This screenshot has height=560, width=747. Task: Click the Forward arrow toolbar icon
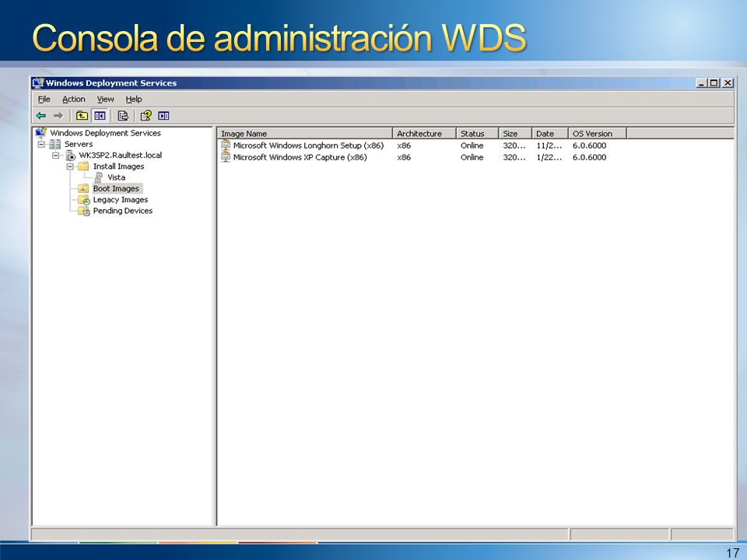pyautogui.click(x=58, y=116)
